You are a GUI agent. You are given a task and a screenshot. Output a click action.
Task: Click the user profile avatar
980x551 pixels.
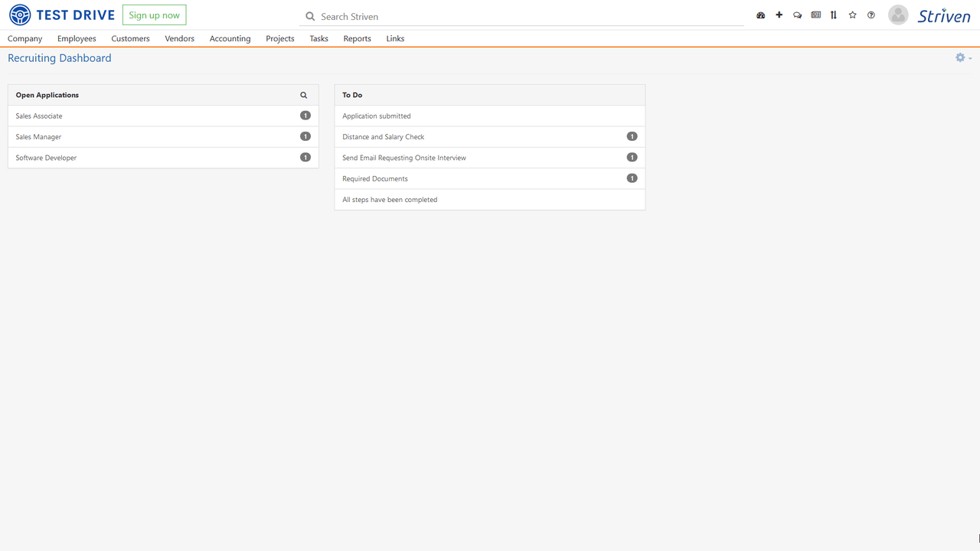[898, 15]
